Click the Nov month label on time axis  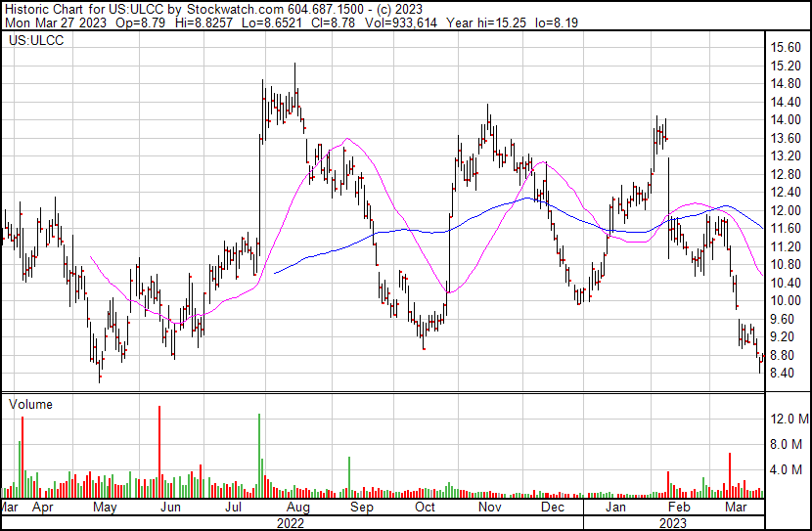coord(489,508)
